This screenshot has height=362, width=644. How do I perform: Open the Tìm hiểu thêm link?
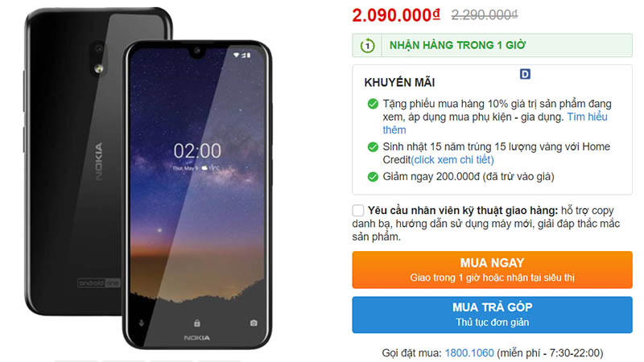(x=495, y=123)
